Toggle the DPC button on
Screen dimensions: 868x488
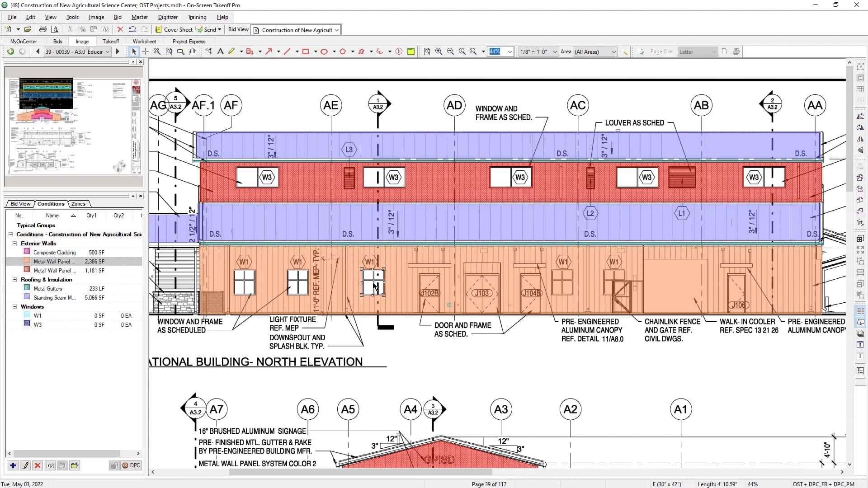(x=132, y=465)
